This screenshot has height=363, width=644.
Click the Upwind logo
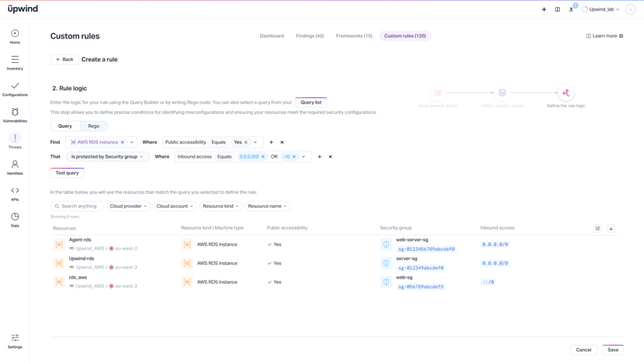pos(23,9)
